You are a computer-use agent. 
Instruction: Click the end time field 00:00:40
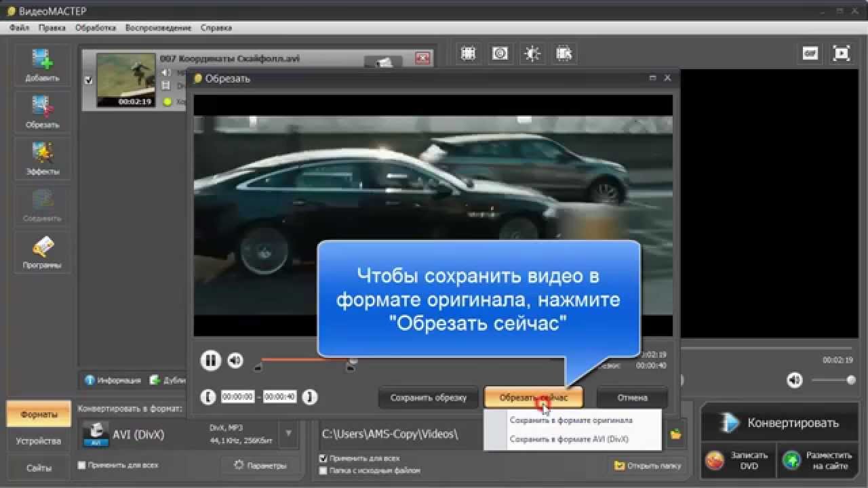[x=279, y=397]
